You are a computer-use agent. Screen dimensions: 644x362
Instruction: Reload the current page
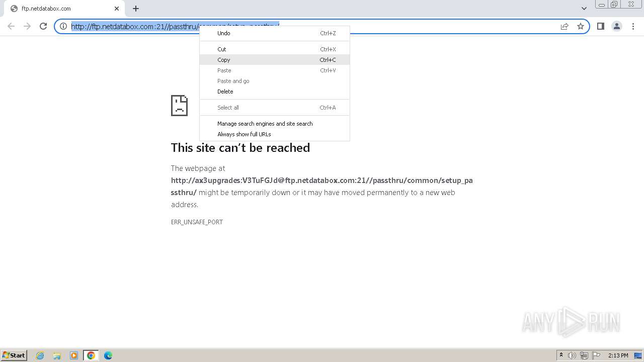(x=43, y=26)
